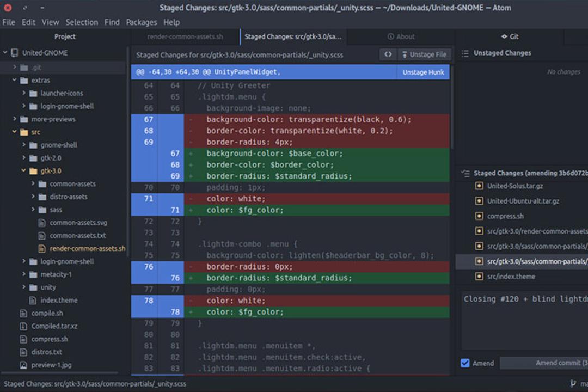Screen dimensions: 588x392
Task: Click status bar staged changes file path
Action: (95, 384)
